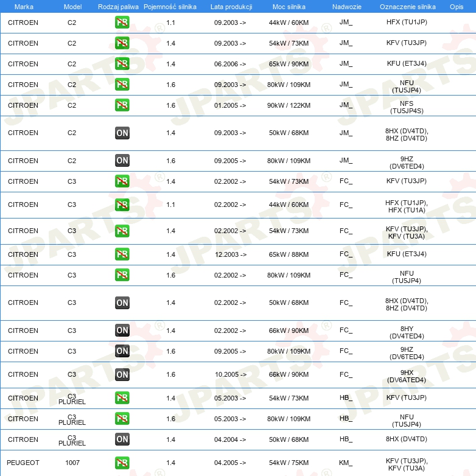This screenshot has height=476, width=476.
Task: Click the Moc silnika column header
Action: point(289,6)
